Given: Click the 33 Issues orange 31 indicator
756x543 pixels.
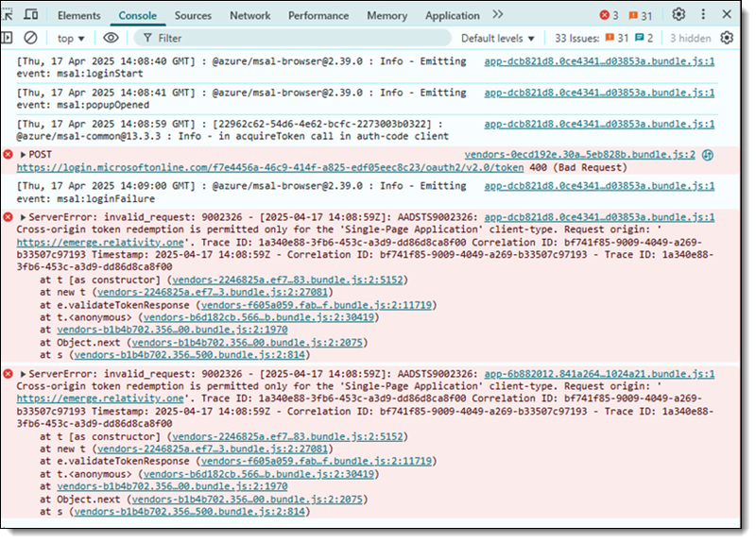Looking at the screenshot, I should point(617,38).
